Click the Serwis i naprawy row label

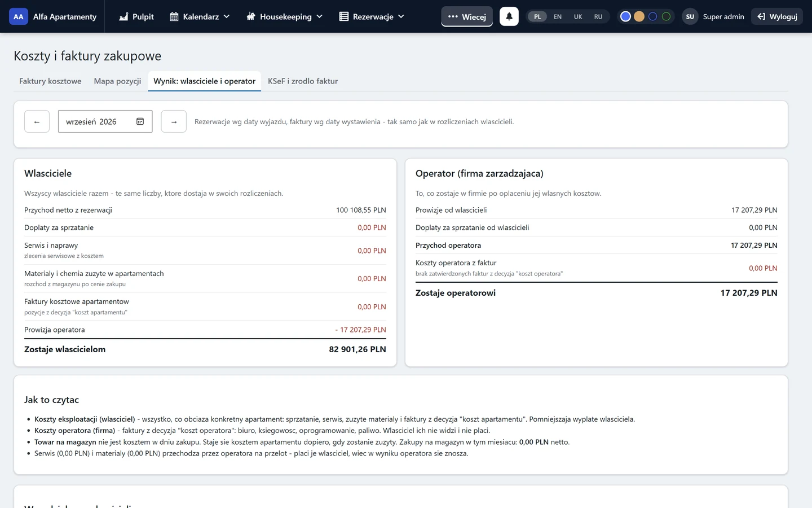point(51,246)
